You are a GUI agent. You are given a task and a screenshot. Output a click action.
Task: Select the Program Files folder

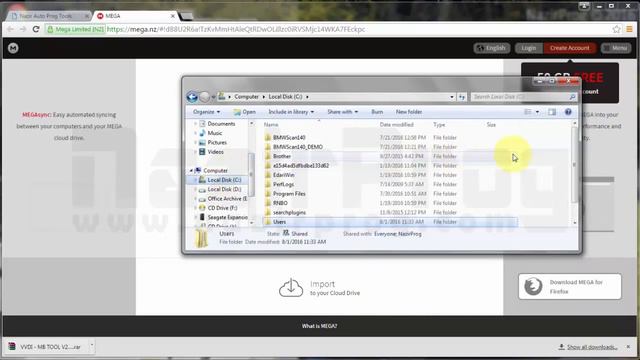tap(289, 194)
